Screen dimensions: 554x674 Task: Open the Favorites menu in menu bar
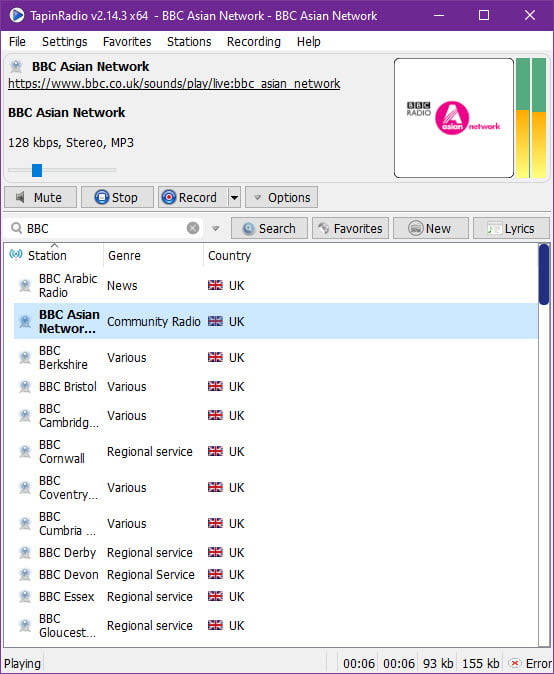pos(127,42)
